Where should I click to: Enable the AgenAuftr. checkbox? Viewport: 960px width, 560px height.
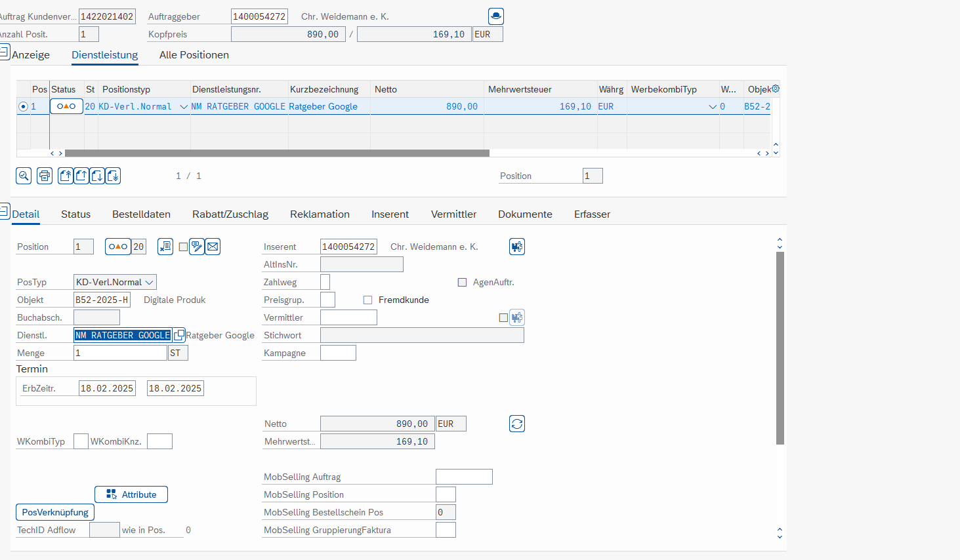pyautogui.click(x=462, y=282)
